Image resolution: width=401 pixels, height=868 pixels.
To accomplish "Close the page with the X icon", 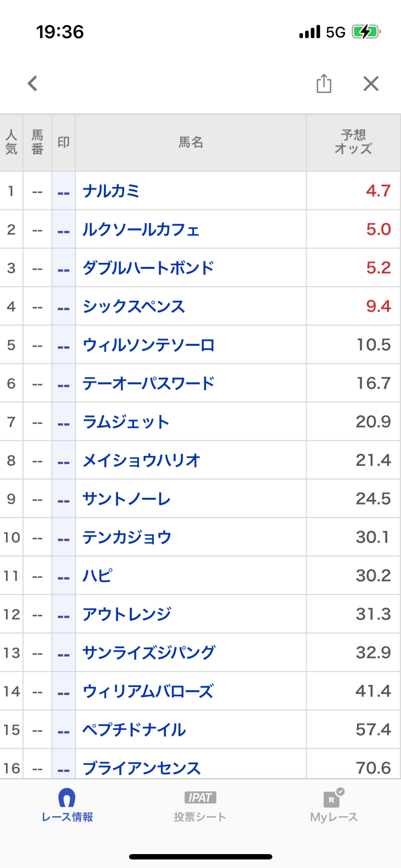I will click(x=371, y=83).
